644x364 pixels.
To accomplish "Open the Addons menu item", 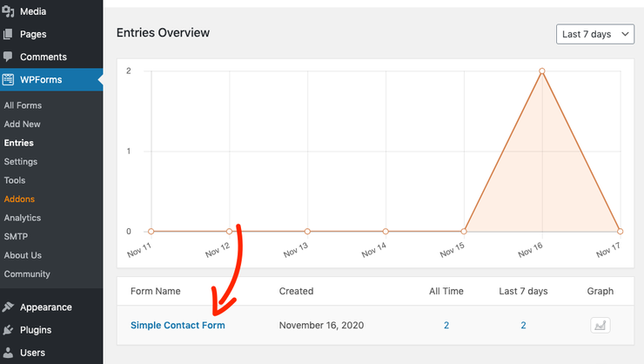I will tap(19, 199).
